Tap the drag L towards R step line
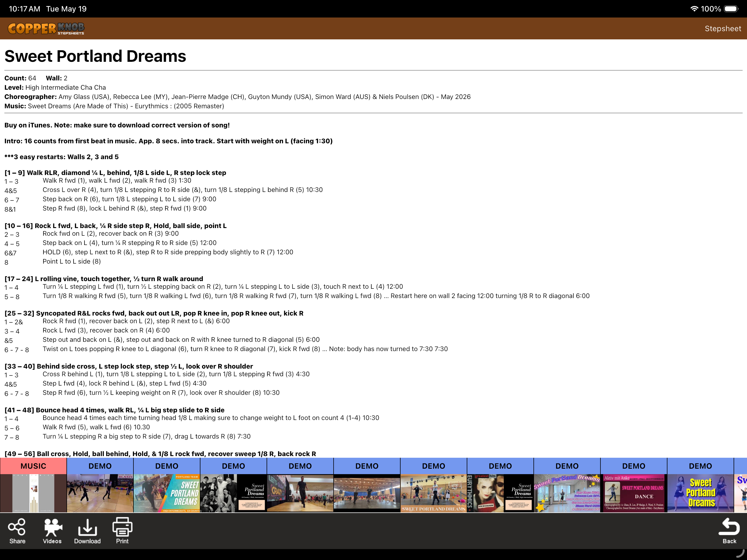The width and height of the screenshot is (747, 560). pyautogui.click(x=147, y=436)
